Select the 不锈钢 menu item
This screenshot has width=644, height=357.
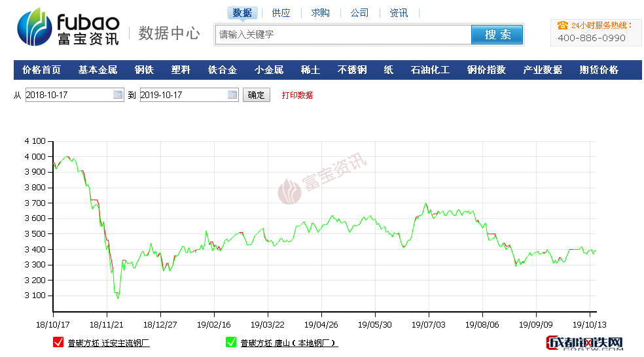352,70
